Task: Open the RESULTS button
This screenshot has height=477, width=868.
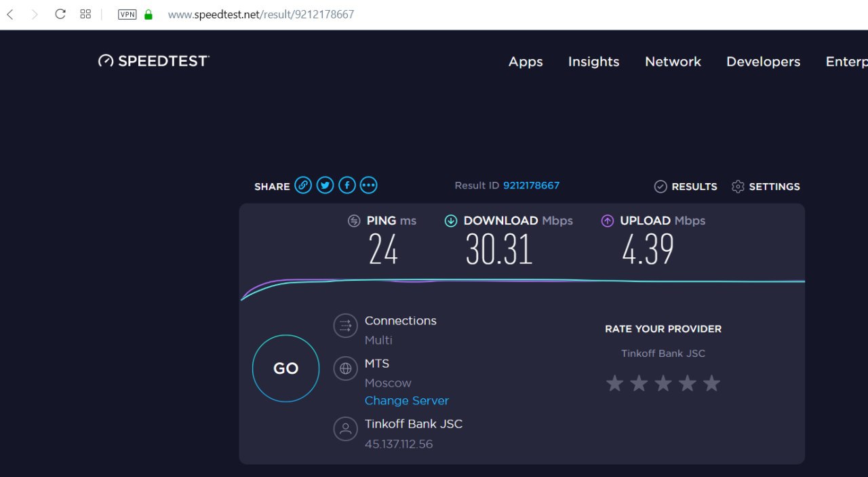Action: coord(694,187)
